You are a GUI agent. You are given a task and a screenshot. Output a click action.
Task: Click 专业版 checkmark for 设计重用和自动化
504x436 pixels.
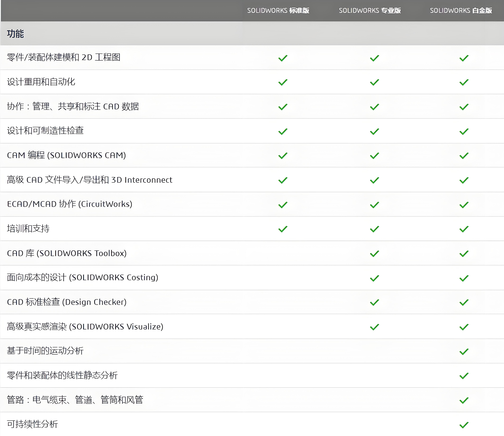click(374, 82)
